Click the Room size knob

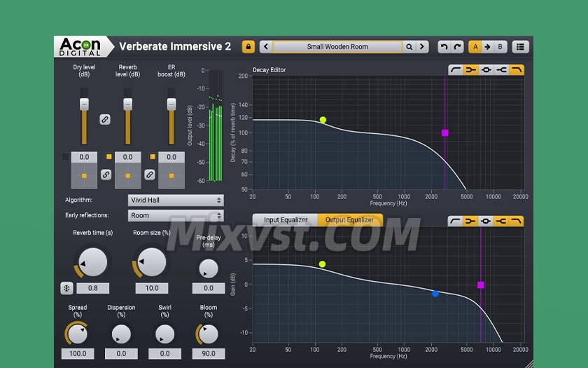151,262
